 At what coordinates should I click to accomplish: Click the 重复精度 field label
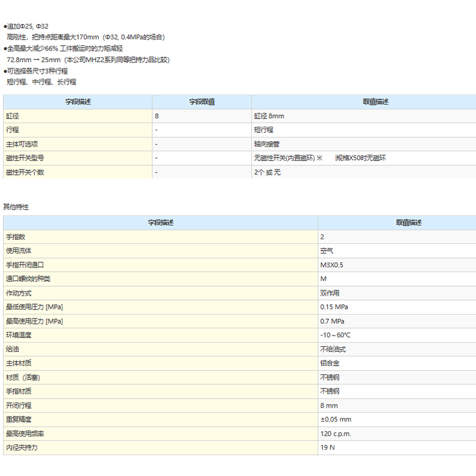coord(19,419)
